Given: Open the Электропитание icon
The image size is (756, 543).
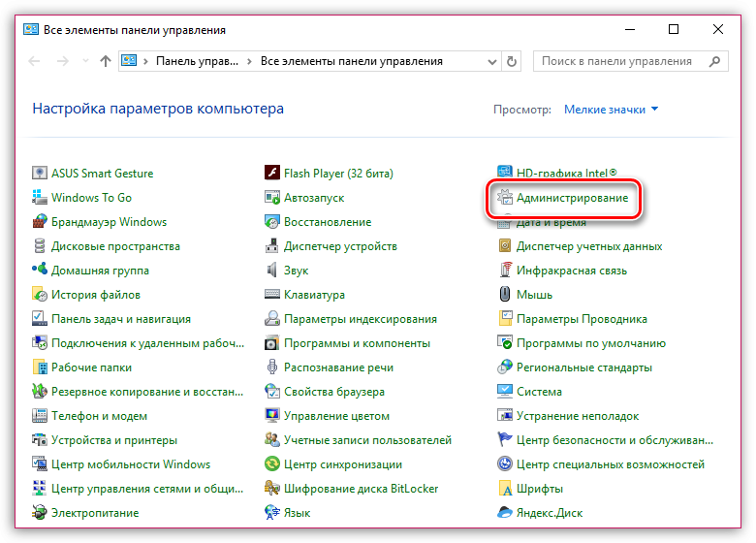Looking at the screenshot, I should 40,513.
